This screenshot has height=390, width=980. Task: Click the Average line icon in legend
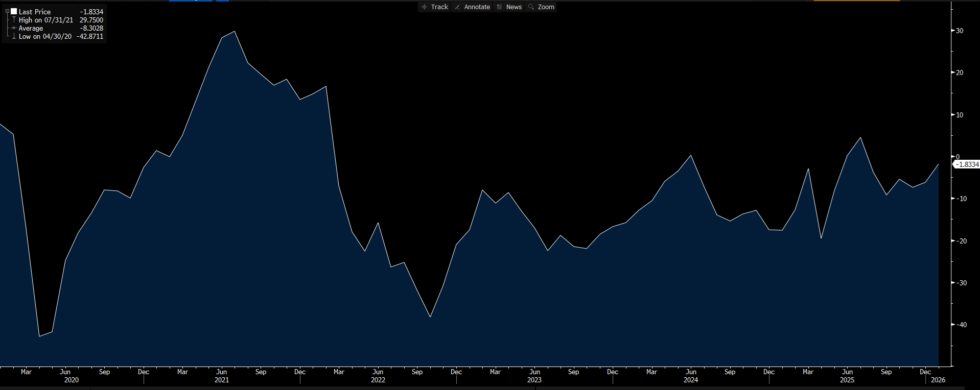click(14, 28)
